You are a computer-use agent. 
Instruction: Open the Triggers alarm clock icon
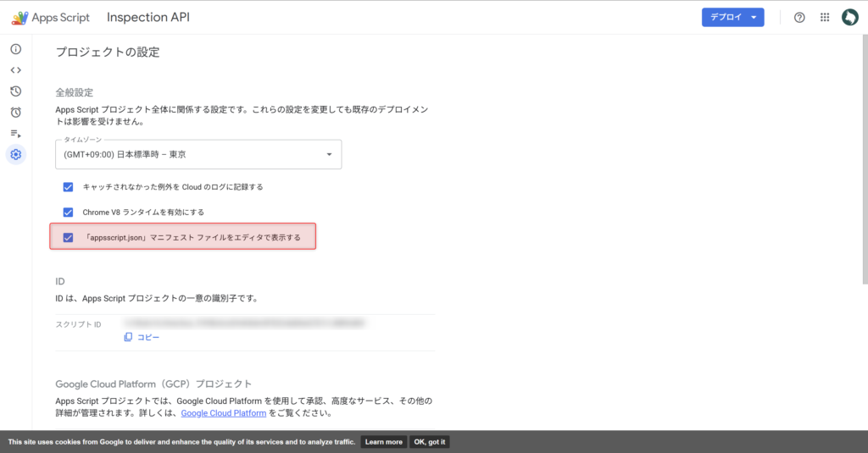(x=15, y=113)
